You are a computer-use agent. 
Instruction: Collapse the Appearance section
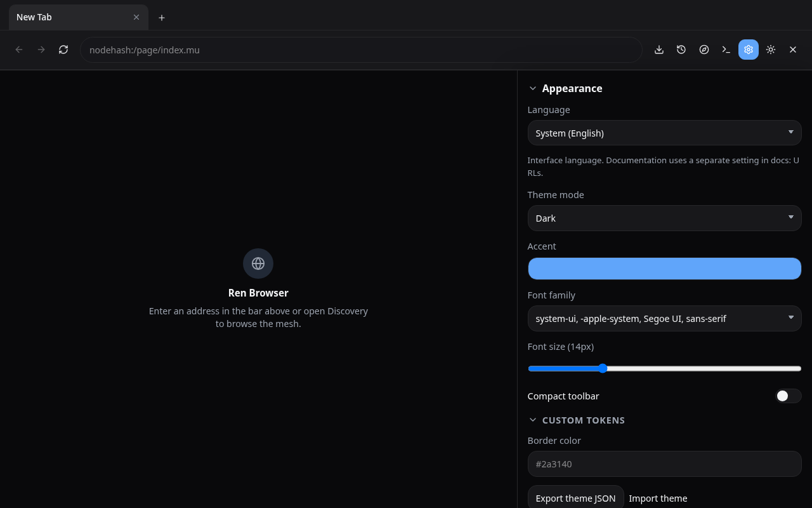tap(565, 88)
